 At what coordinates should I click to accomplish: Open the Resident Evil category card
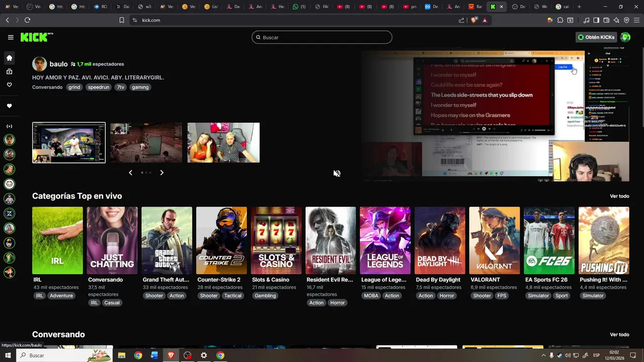(x=331, y=240)
